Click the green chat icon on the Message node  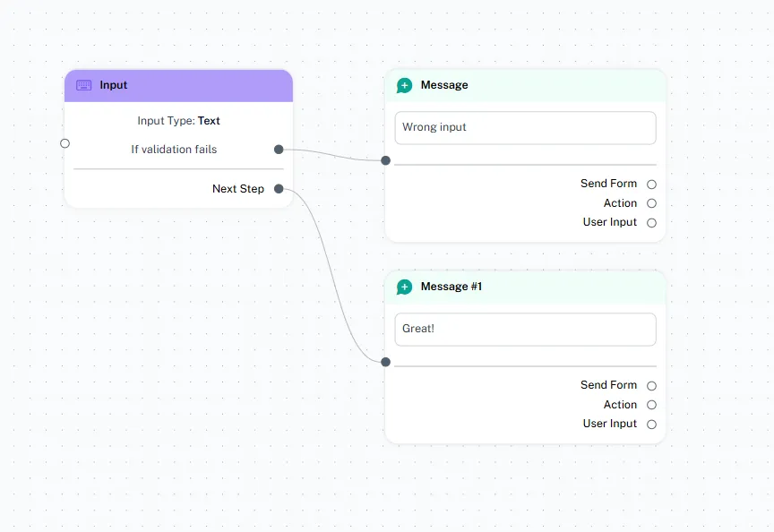point(404,85)
